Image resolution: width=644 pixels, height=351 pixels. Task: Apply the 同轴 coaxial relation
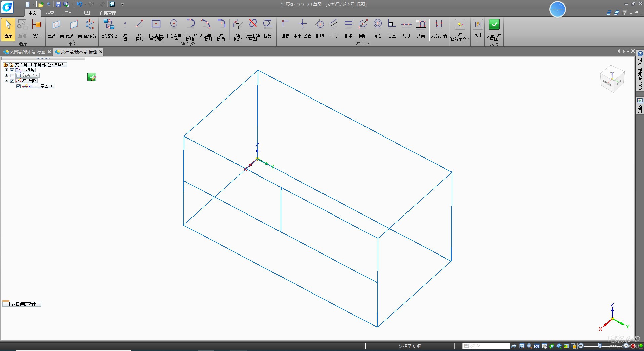coord(363,29)
